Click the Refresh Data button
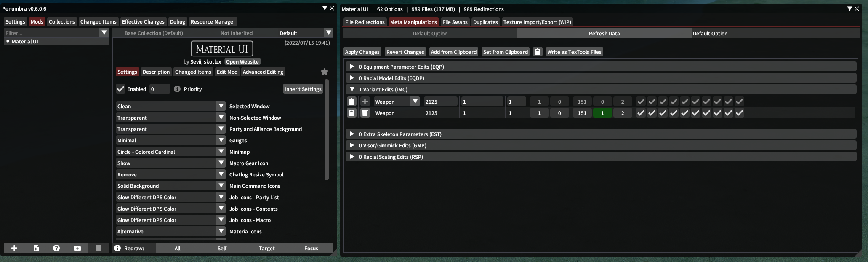This screenshot has height=262, width=868. pos(604,33)
